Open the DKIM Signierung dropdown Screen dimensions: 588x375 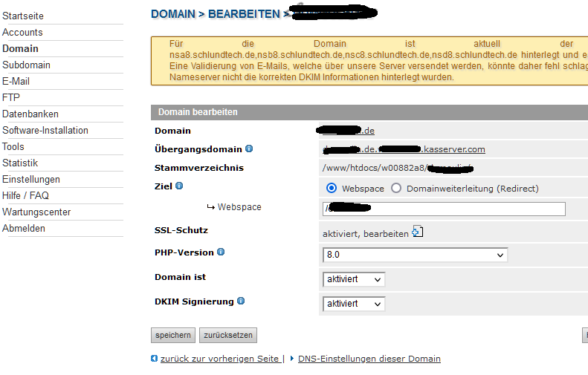354,304
